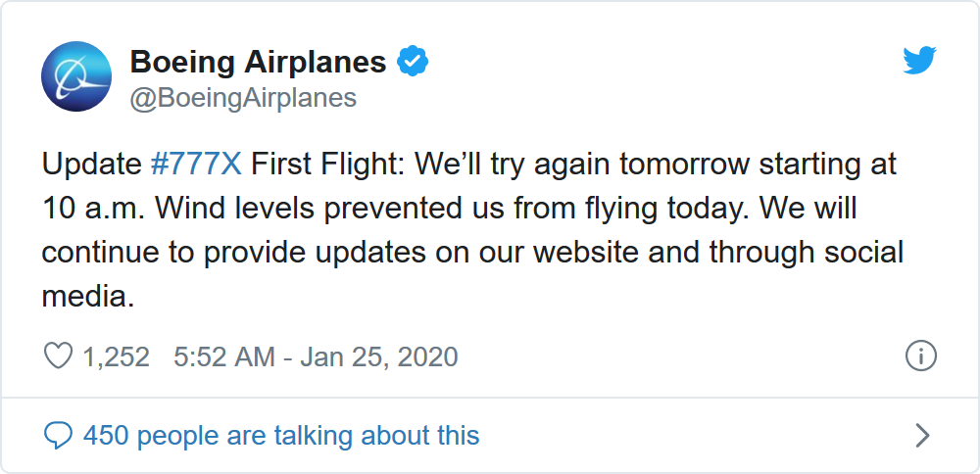Visit the @BoeingAirplanes handle link
This screenshot has width=980, height=474.
[x=243, y=98]
